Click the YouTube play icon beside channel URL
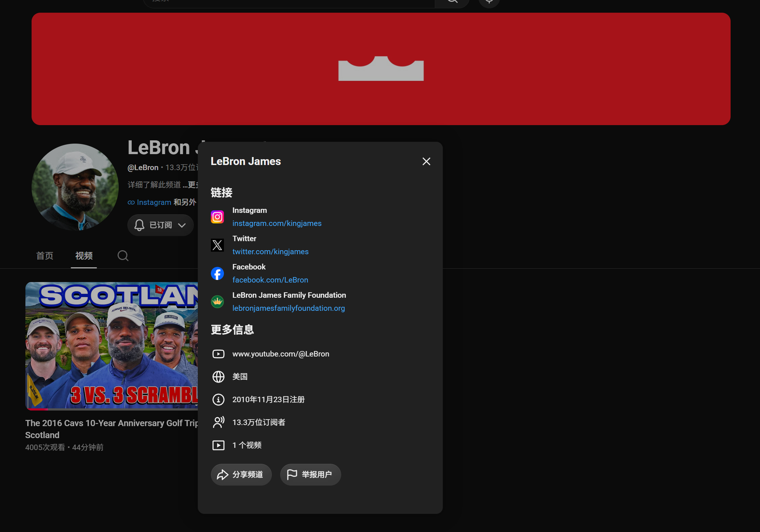 [x=218, y=354]
